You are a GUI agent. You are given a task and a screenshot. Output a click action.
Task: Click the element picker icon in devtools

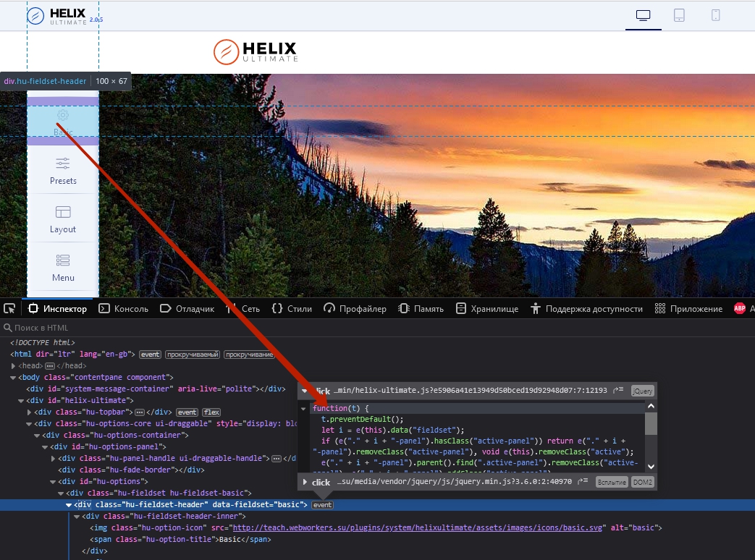(9, 309)
